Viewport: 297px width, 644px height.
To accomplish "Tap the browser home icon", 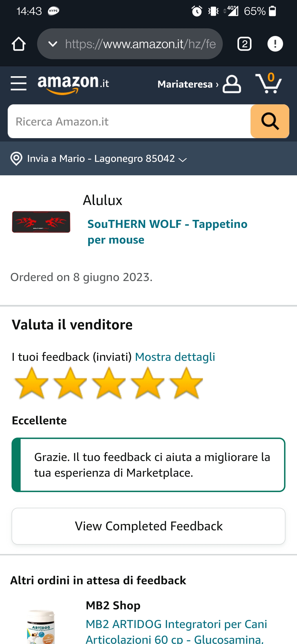I will (19, 44).
